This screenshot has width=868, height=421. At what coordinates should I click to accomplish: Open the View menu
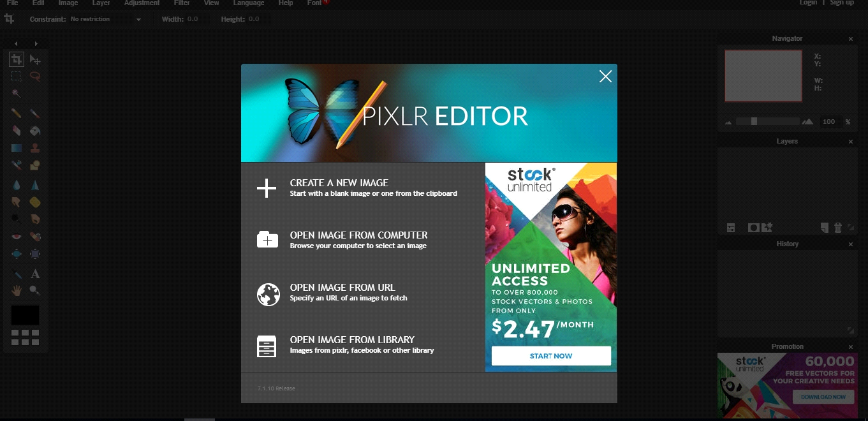click(x=211, y=3)
